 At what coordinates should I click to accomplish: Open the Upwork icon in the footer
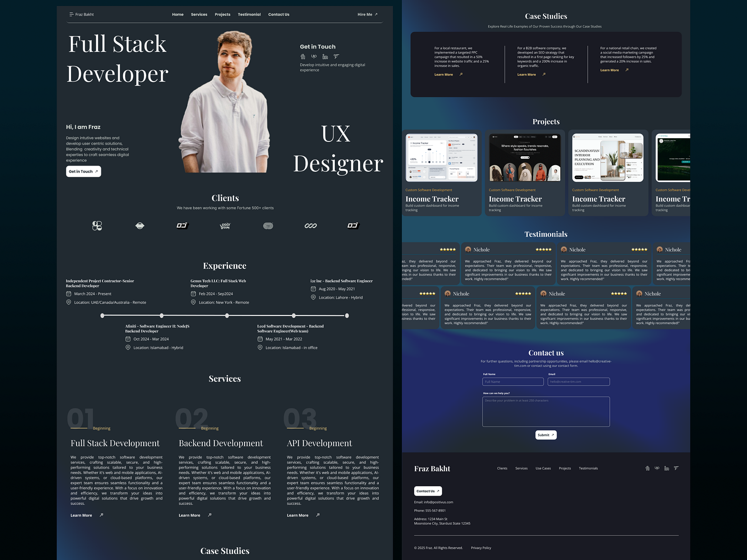pyautogui.click(x=657, y=468)
